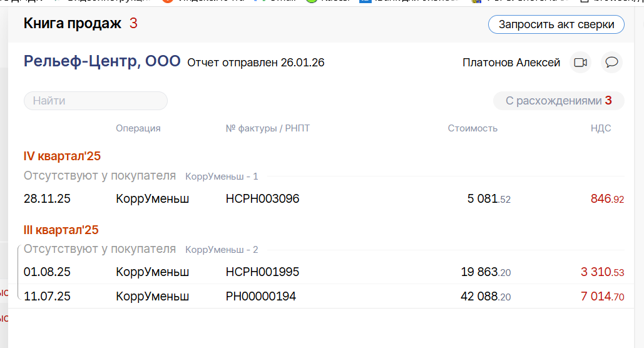The height and width of the screenshot is (348, 644).
Task: Focus the Найти search field
Action: 96,101
